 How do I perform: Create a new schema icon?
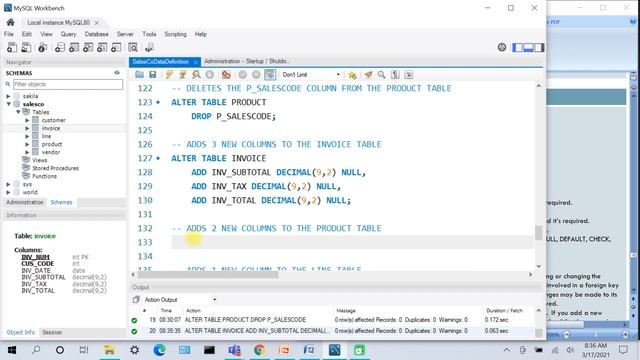tap(60, 47)
